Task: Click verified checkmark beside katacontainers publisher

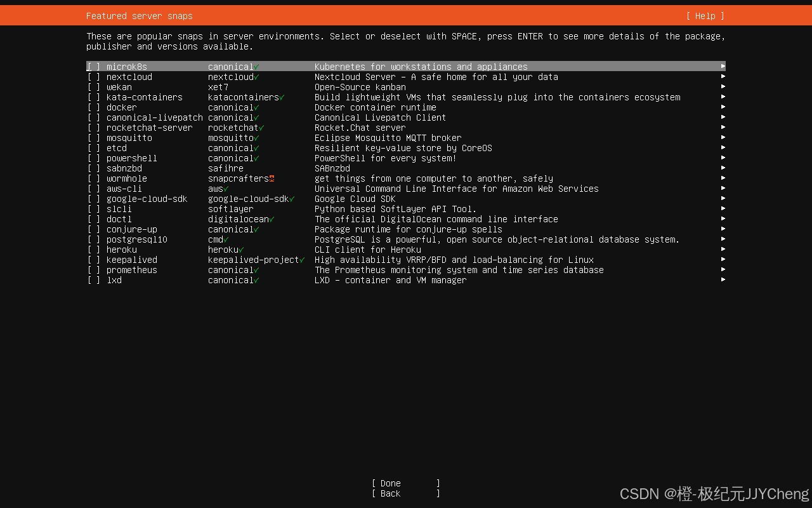Action: pos(282,97)
